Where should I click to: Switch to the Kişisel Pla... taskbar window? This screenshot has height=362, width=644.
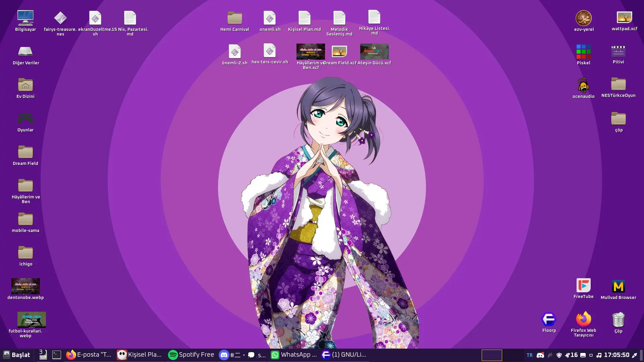point(140,355)
